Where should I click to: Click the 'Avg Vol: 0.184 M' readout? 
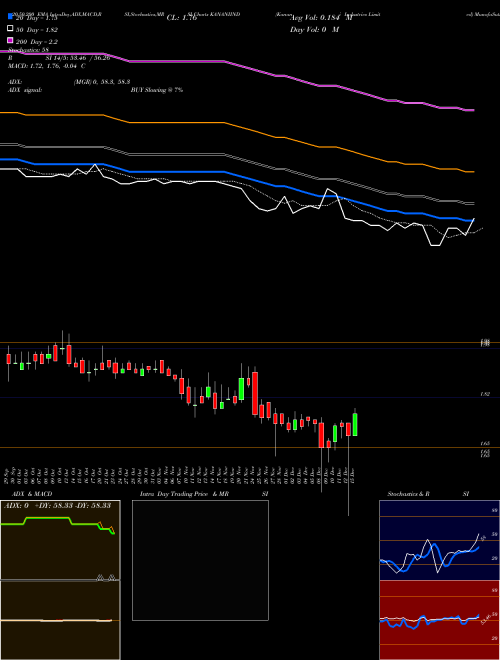click(x=322, y=18)
